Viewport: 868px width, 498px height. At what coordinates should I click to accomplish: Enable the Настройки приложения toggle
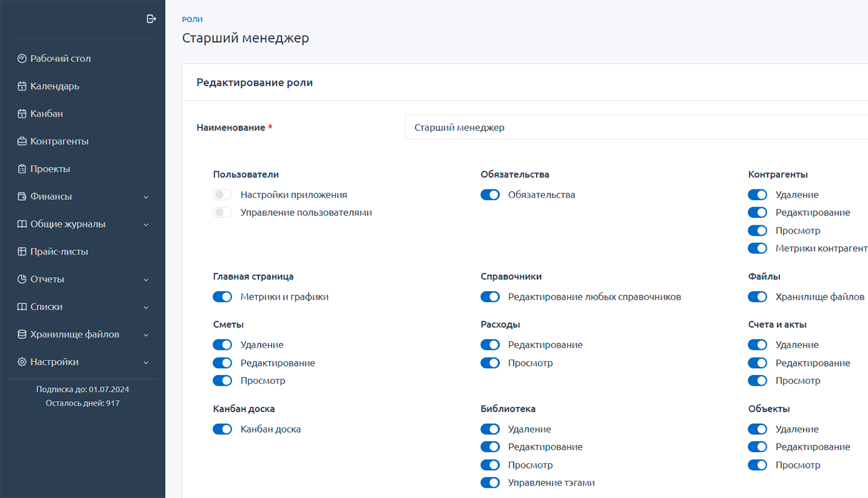point(222,195)
